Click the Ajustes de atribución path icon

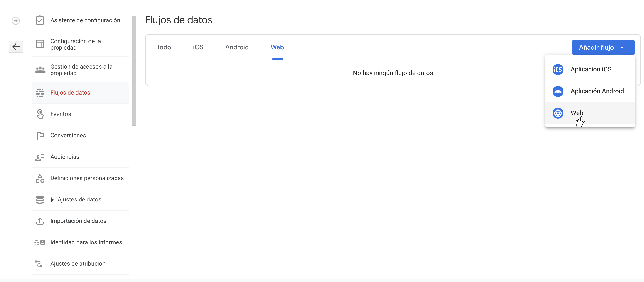pyautogui.click(x=39, y=264)
